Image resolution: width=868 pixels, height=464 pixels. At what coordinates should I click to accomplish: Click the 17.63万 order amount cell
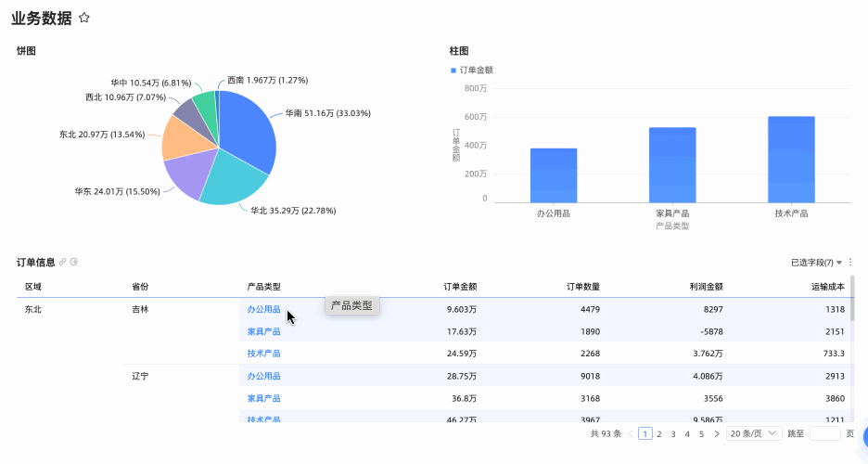click(462, 331)
